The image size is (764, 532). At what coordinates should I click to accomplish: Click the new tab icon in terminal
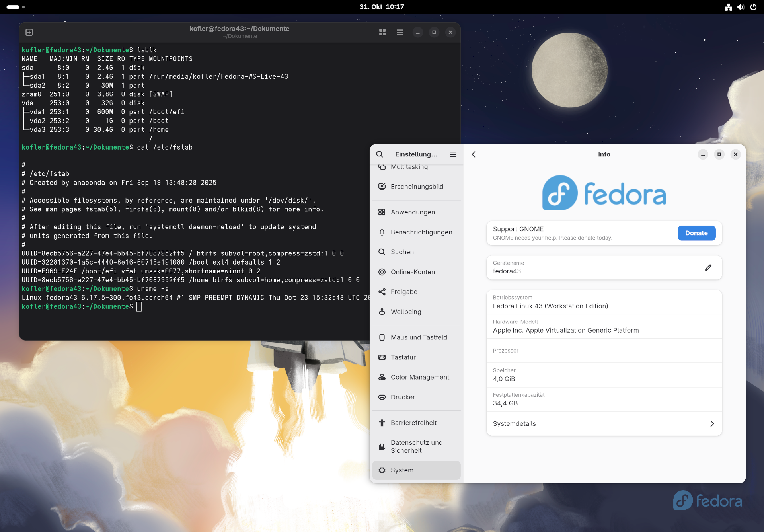29,32
